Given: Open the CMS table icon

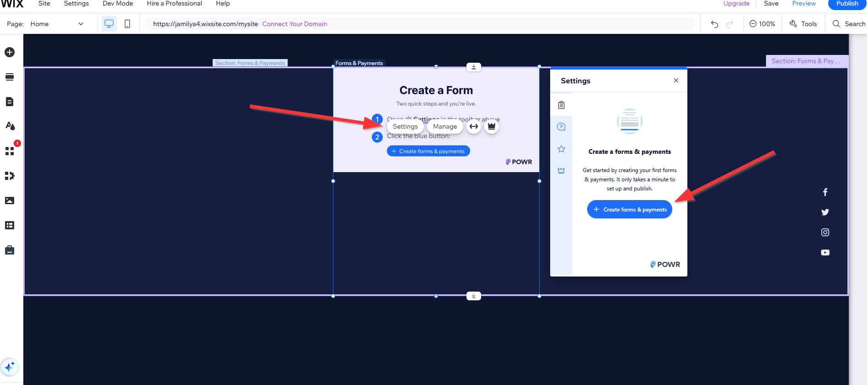Looking at the screenshot, I should pos(10,225).
